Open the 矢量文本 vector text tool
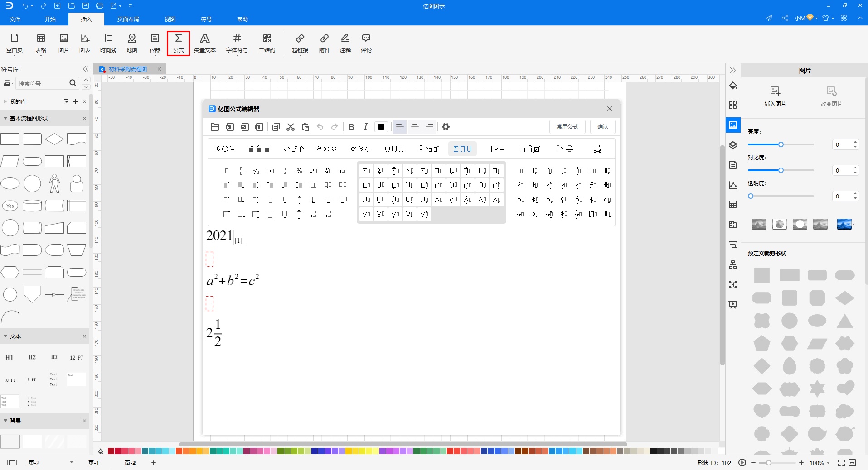This screenshot has height=470, width=868. (x=205, y=43)
